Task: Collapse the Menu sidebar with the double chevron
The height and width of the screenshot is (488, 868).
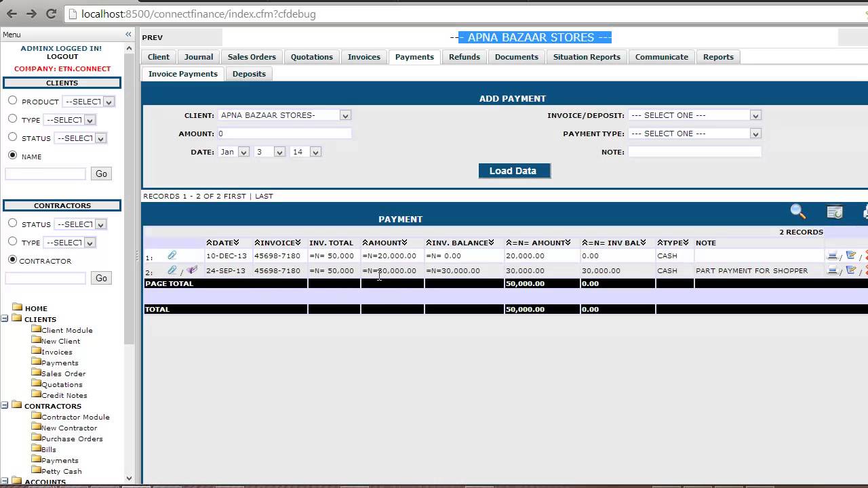Action: [128, 35]
